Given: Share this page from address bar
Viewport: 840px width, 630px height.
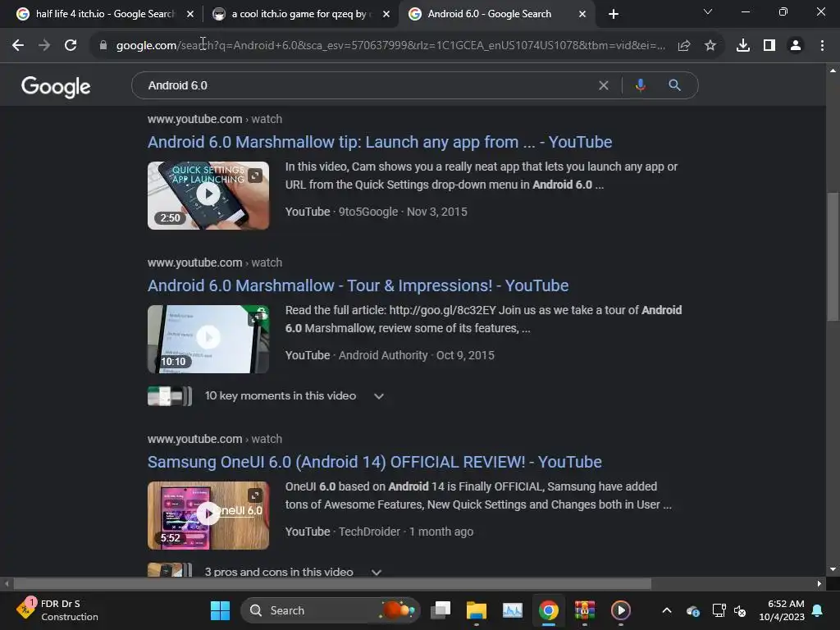Looking at the screenshot, I should [684, 46].
